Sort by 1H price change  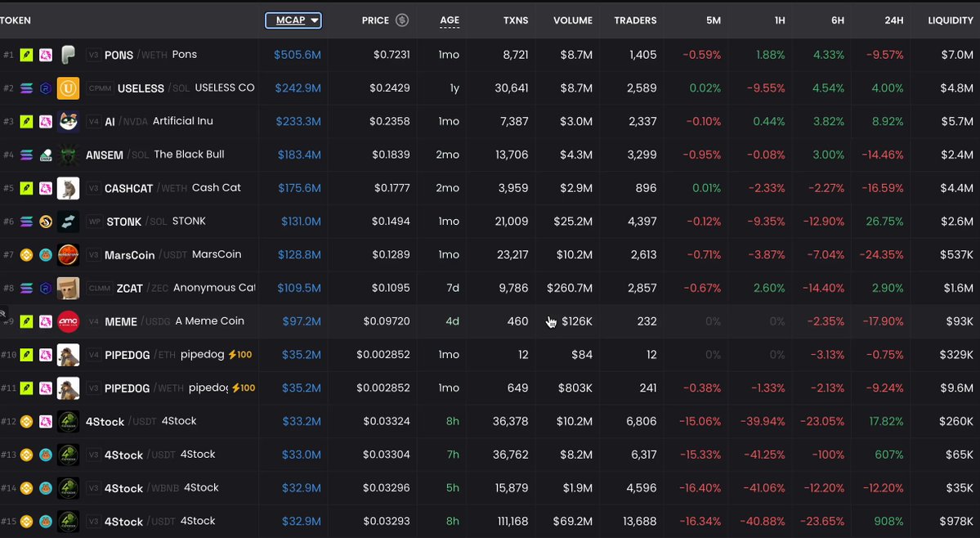click(x=780, y=20)
